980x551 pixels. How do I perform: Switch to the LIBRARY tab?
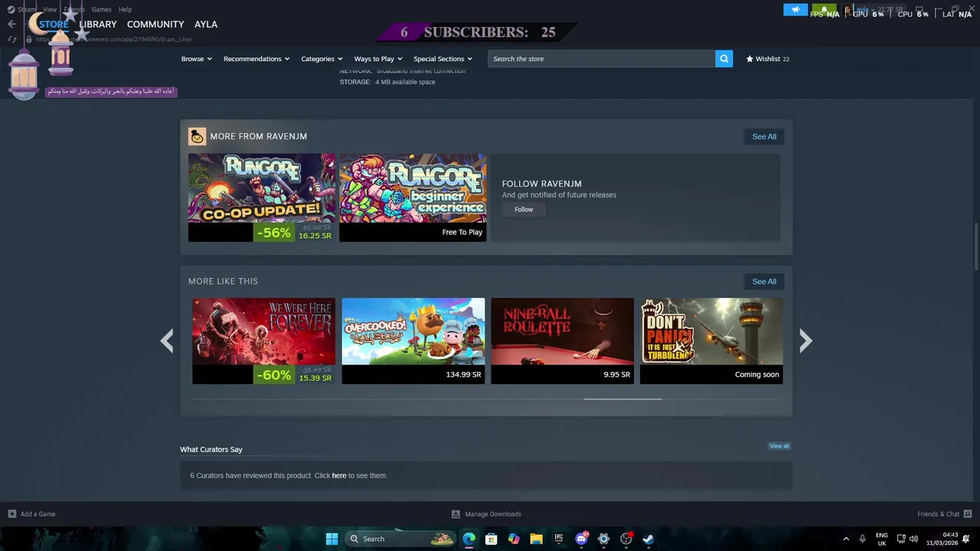(98, 24)
